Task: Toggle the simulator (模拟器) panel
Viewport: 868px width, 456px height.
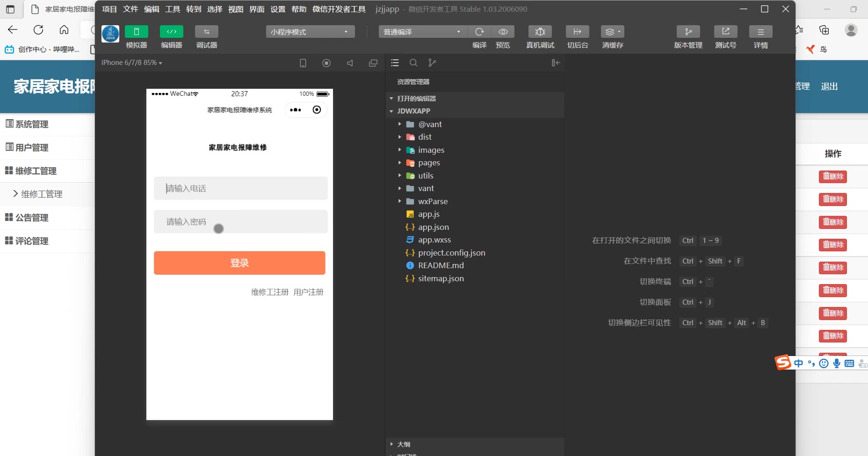Action: coord(137,32)
